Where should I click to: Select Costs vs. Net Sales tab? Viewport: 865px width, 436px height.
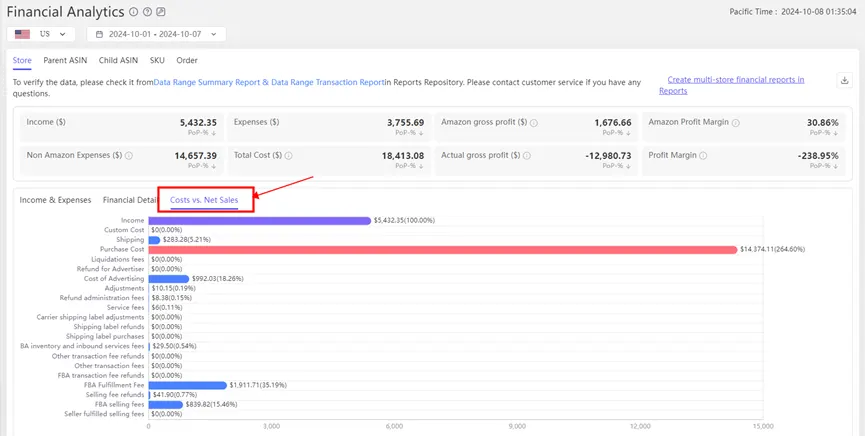204,200
